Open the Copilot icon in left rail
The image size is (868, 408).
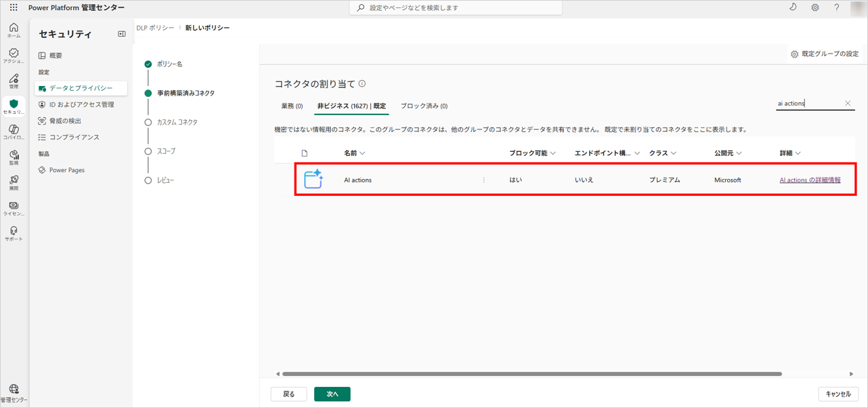click(14, 131)
